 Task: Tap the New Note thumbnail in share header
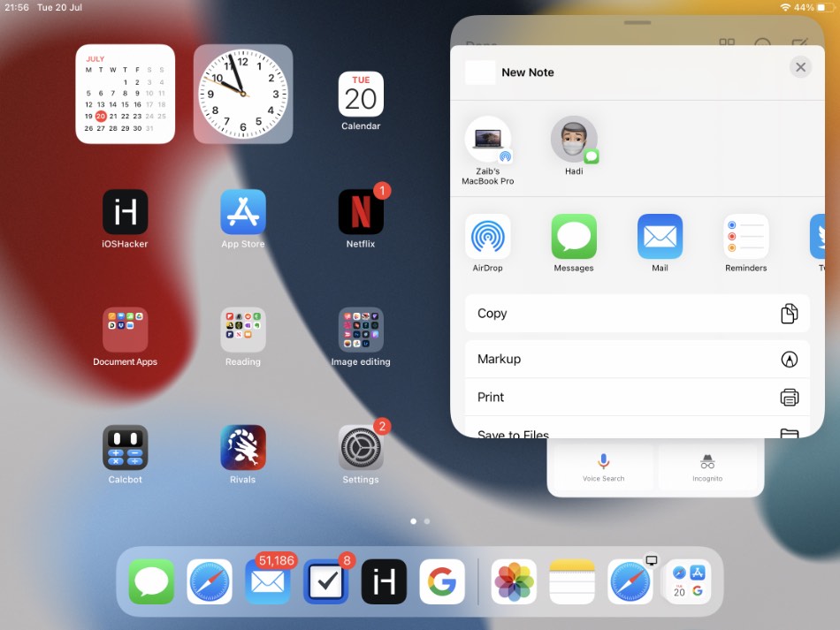pyautogui.click(x=480, y=72)
